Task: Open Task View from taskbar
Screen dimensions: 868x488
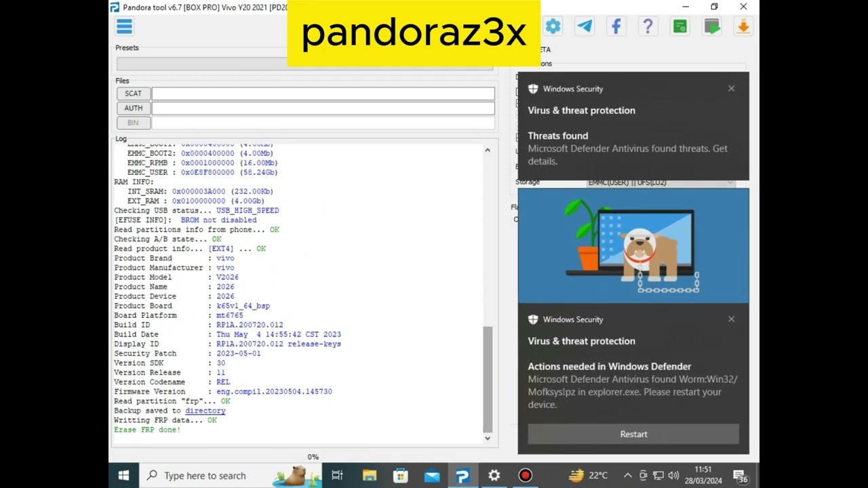Action: tap(337, 476)
